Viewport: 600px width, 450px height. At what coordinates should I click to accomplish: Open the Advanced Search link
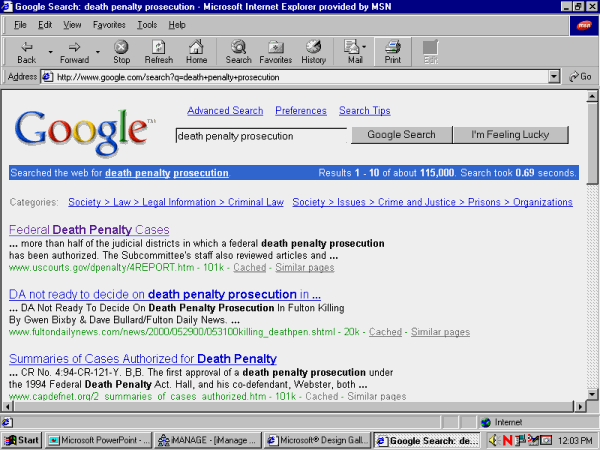(x=225, y=111)
